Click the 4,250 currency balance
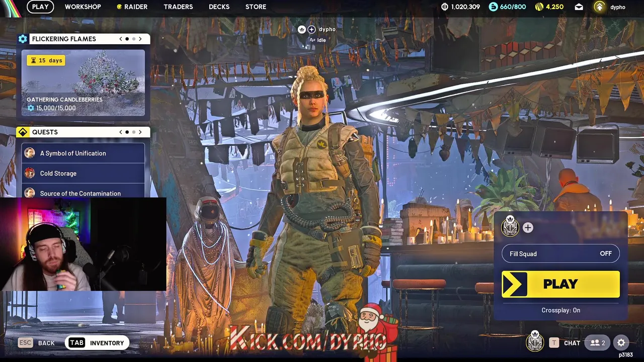Screen dimensions: 644x362 [554, 7]
